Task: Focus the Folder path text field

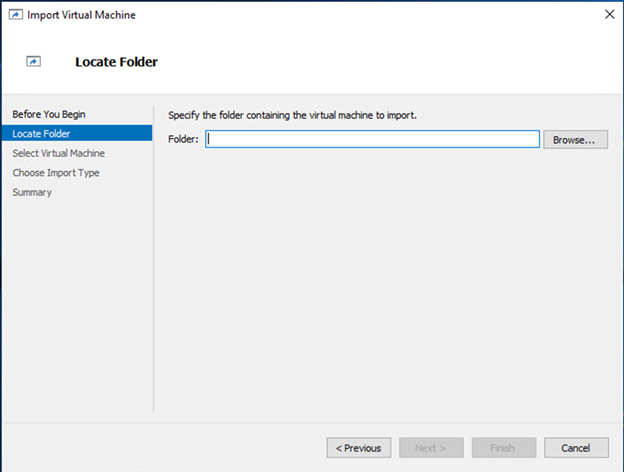Action: tap(372, 139)
